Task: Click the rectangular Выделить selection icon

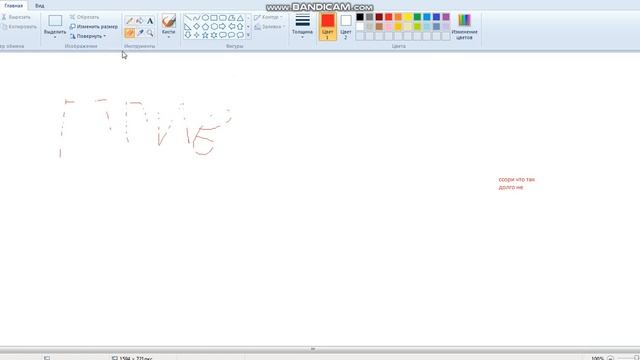Action: tap(55, 21)
